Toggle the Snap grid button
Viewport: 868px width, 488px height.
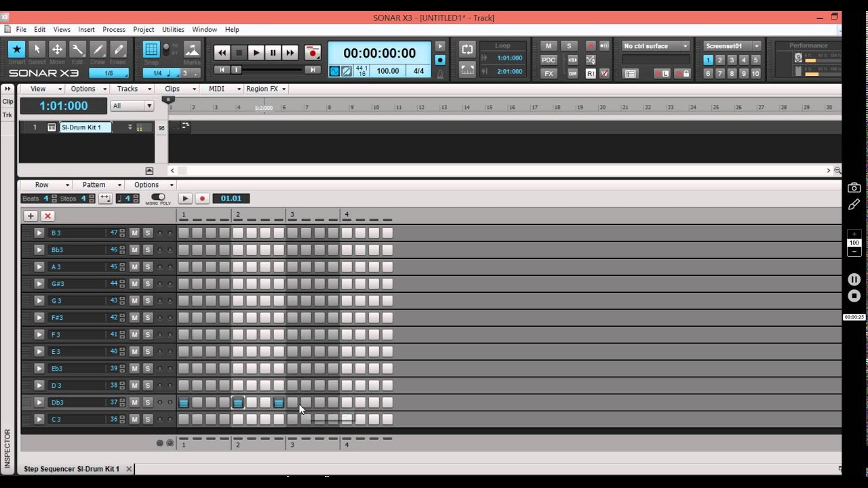[x=151, y=49]
